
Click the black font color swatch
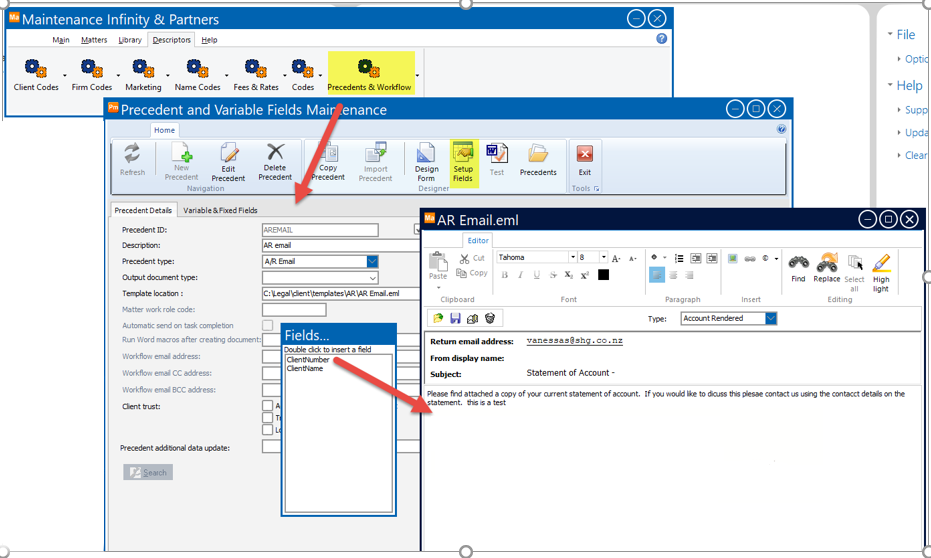click(x=603, y=274)
